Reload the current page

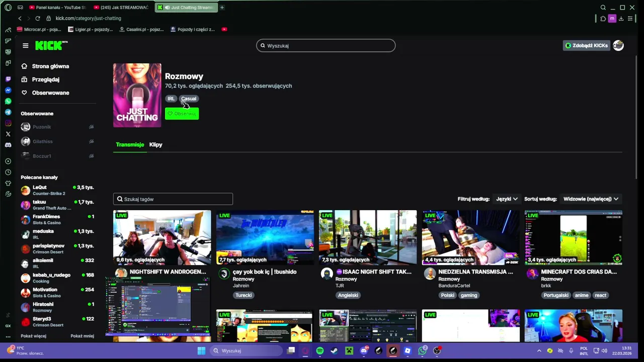click(x=37, y=18)
